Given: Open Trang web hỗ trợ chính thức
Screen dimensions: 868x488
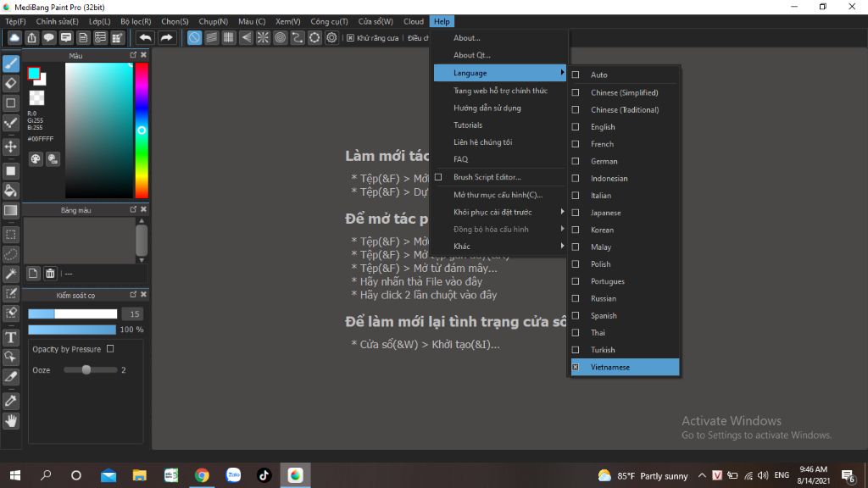Looking at the screenshot, I should 500,91.
